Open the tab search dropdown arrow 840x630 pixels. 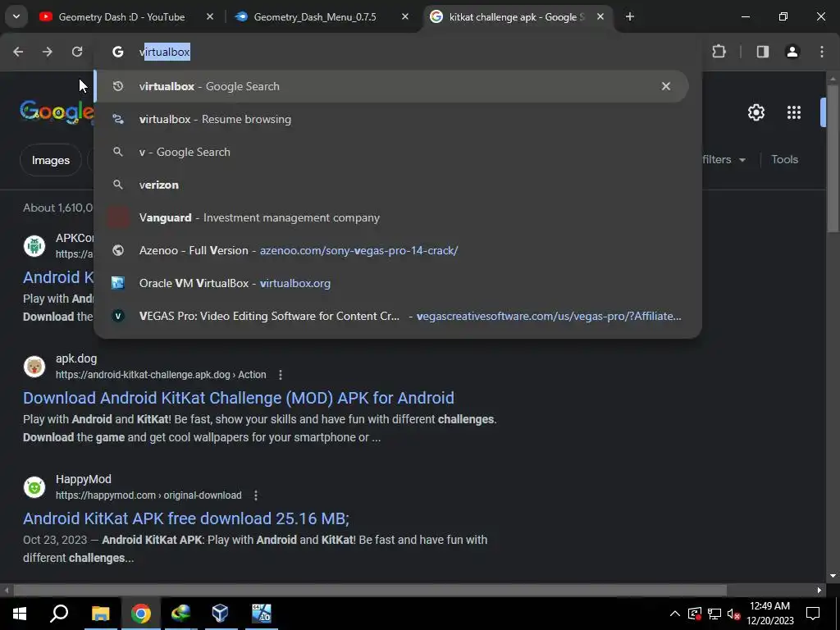(x=16, y=16)
